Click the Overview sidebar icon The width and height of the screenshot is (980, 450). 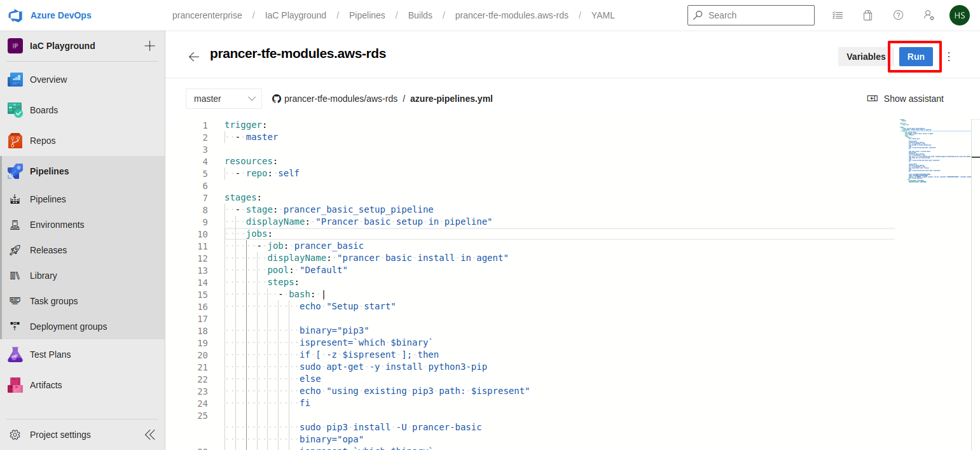click(x=15, y=80)
